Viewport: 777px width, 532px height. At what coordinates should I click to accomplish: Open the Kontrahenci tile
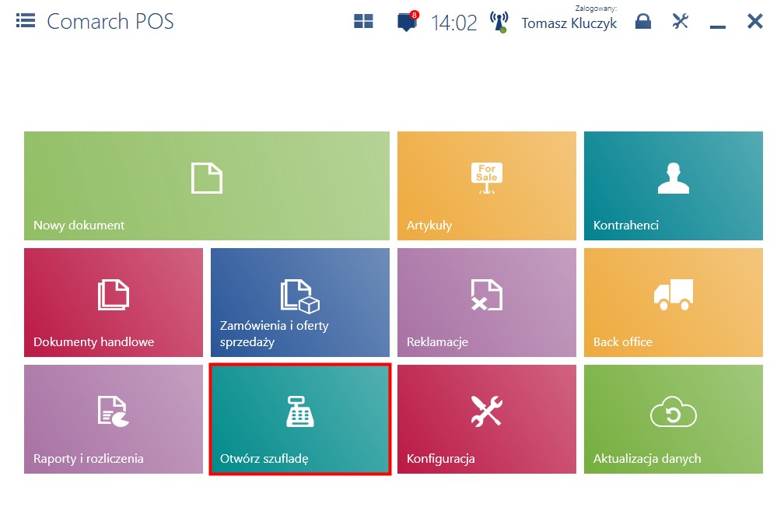click(674, 186)
